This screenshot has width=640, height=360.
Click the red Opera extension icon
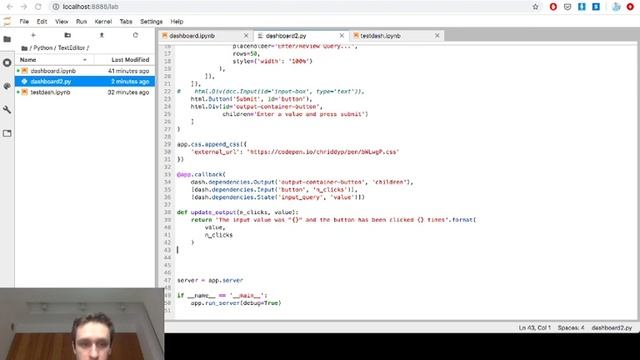[553, 7]
